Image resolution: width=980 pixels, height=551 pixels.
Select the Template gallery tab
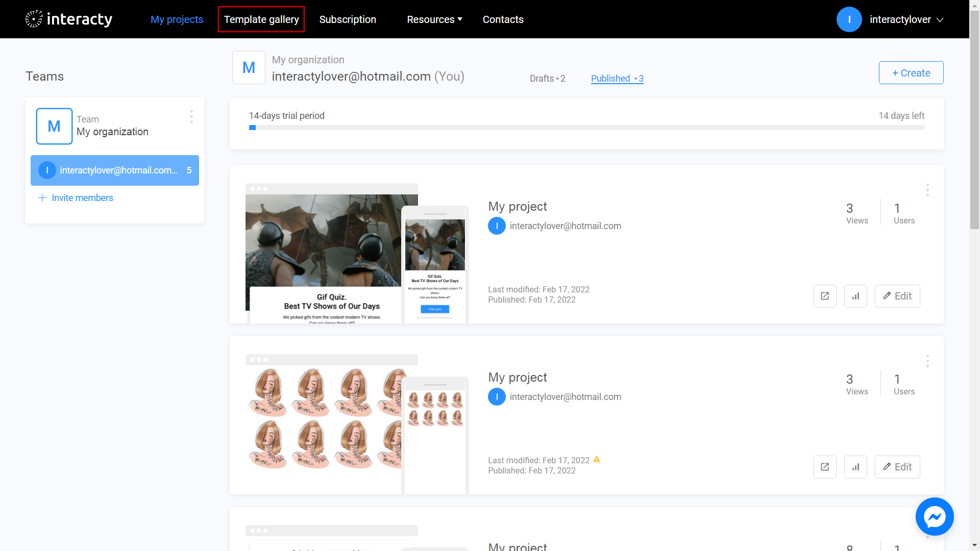(x=261, y=19)
